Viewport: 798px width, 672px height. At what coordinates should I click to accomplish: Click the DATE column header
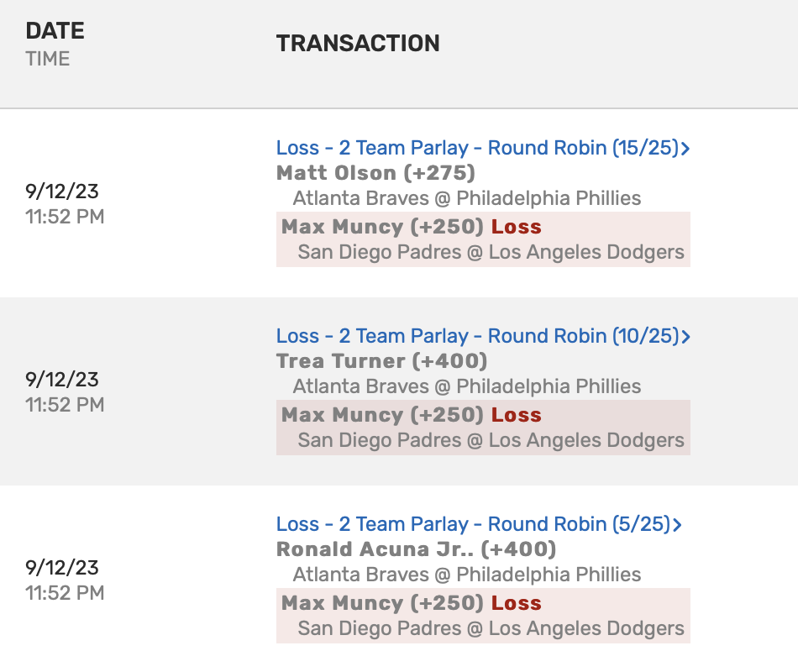click(55, 31)
